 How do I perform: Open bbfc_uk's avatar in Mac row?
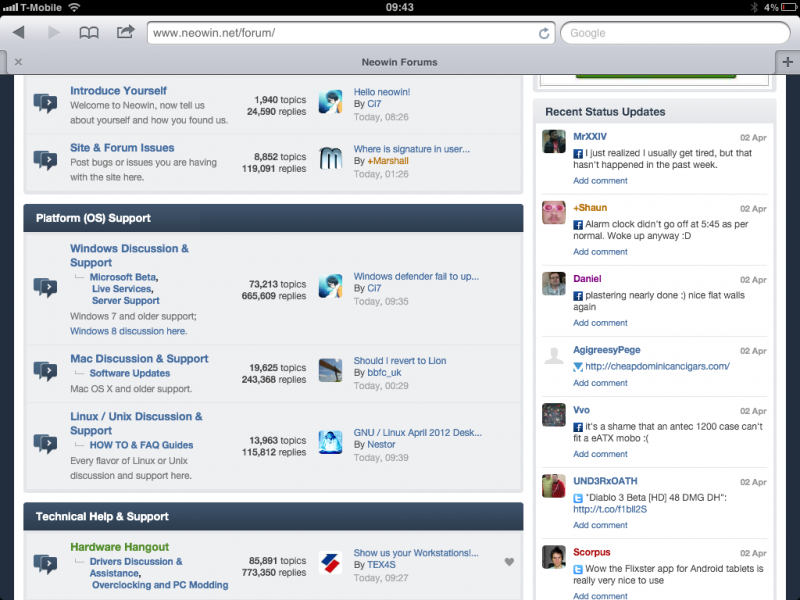pos(330,370)
